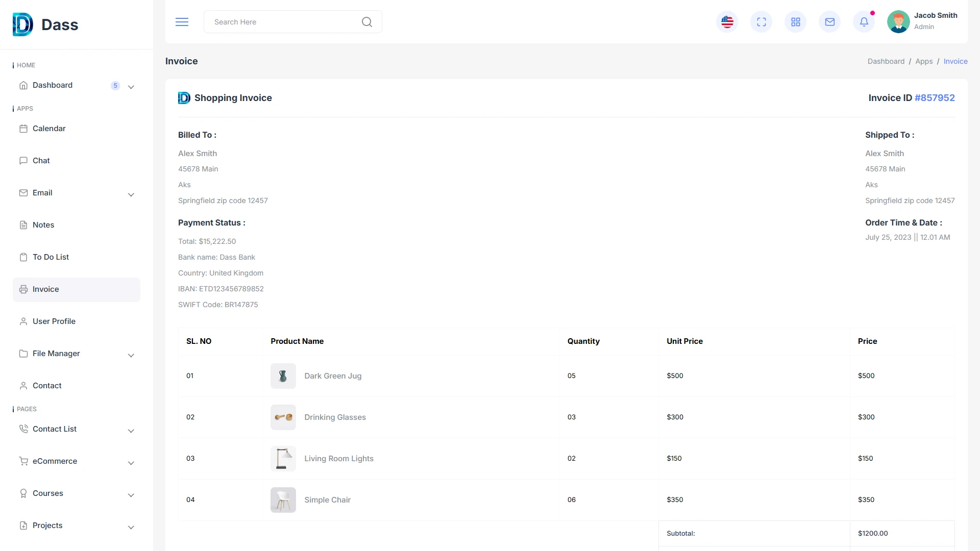Expand the File Manager submenu chevron

point(131,356)
